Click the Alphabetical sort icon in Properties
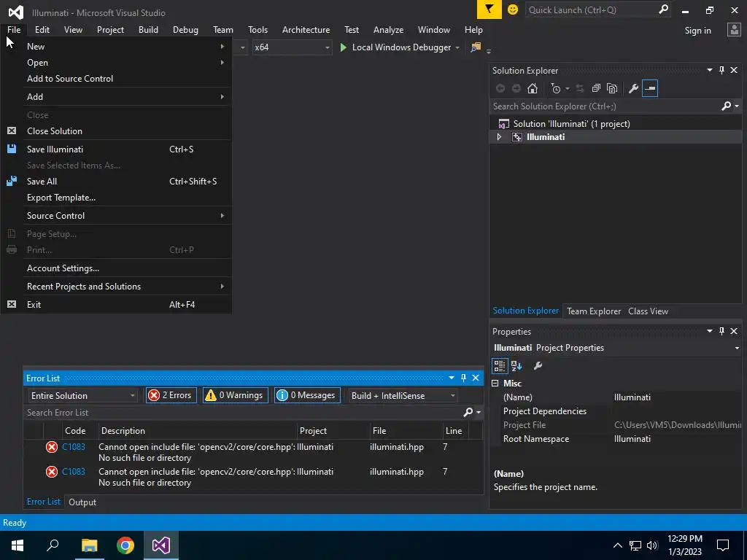 click(516, 366)
